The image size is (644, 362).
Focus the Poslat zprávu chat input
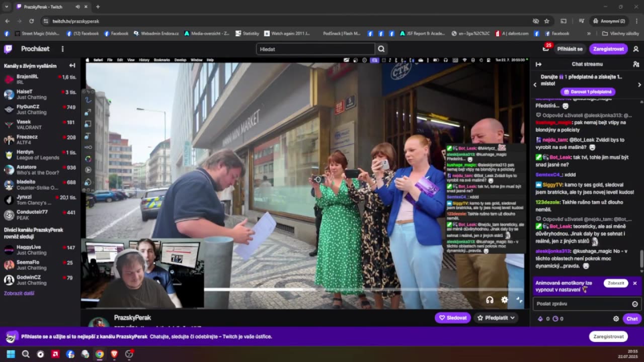[x=586, y=304]
